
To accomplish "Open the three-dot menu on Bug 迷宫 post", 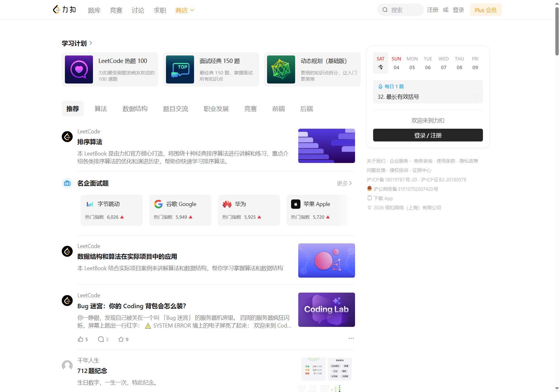I will (x=351, y=338).
